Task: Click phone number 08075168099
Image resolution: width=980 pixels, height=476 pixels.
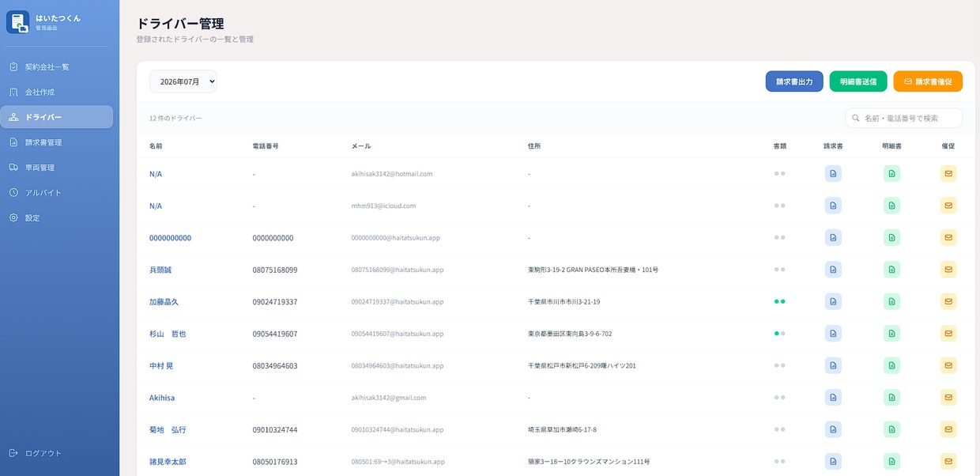Action: [x=275, y=270]
